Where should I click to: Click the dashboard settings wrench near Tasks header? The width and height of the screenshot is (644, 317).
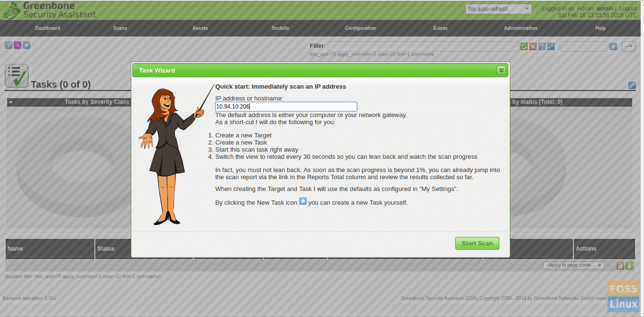pyautogui.click(x=632, y=85)
